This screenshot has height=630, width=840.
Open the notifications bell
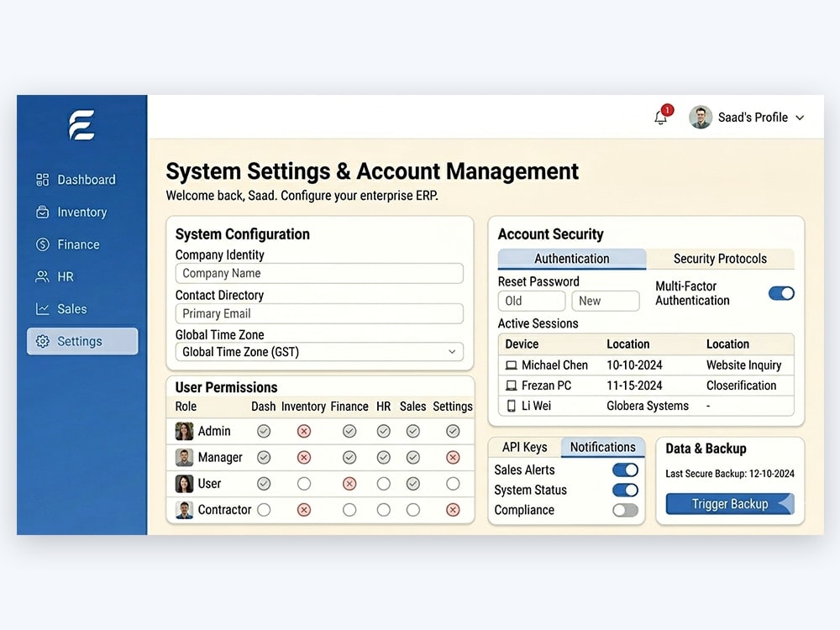pyautogui.click(x=660, y=118)
